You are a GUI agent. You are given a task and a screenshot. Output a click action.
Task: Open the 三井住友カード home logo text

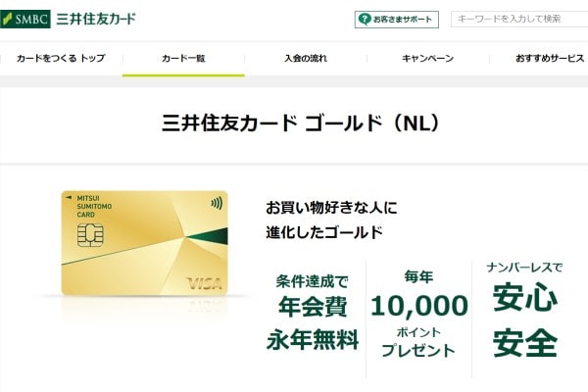point(96,19)
